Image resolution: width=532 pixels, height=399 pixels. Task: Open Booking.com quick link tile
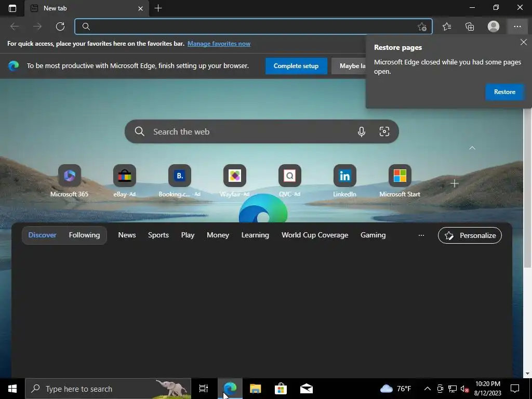pos(179,181)
